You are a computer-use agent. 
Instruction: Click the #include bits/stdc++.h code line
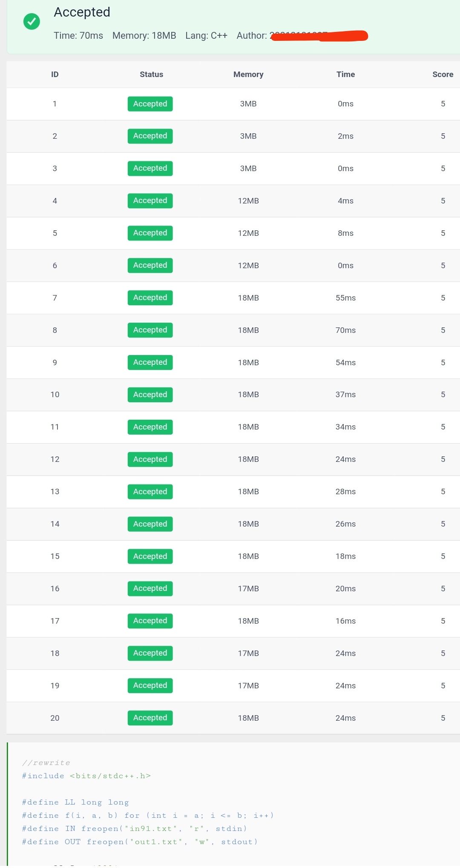coord(86,776)
